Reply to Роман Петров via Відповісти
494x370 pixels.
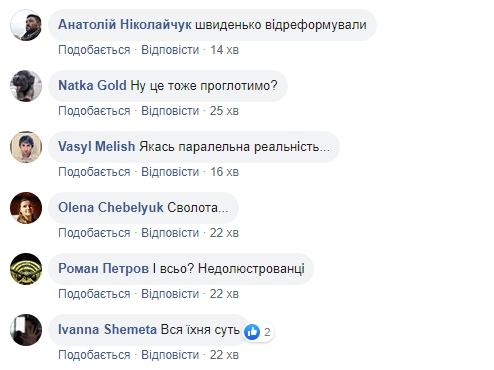170,294
